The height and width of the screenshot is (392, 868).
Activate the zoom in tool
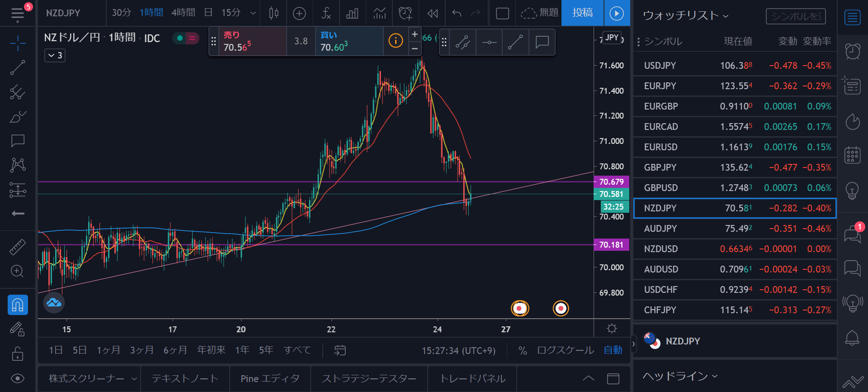[x=18, y=271]
